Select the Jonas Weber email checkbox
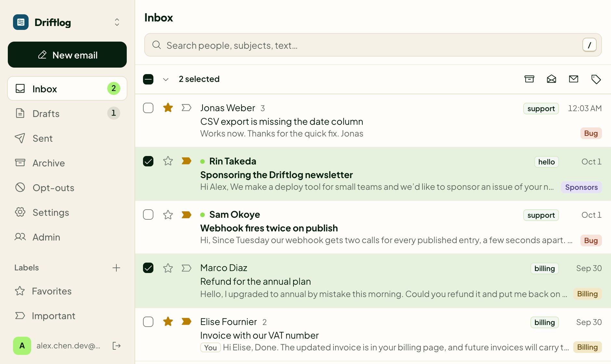Viewport: 611px width, 364px height. pos(148,108)
